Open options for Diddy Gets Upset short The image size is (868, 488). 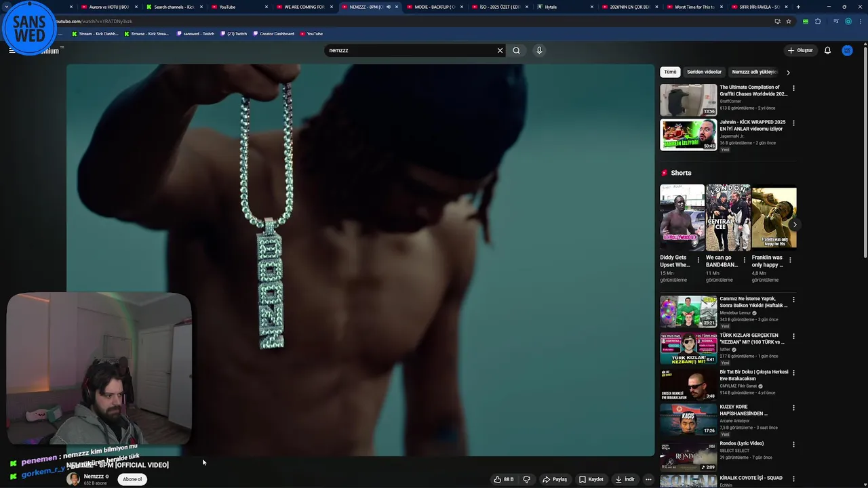[698, 260]
